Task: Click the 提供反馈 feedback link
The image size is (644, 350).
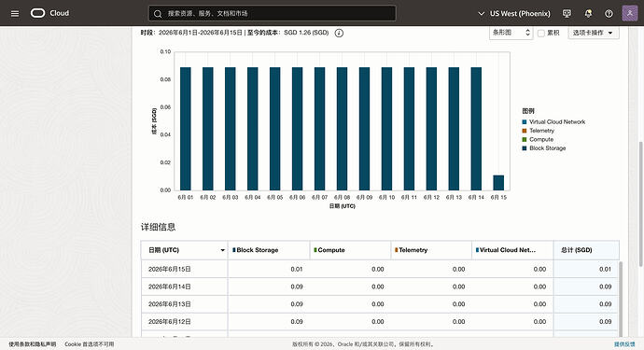Action: [x=624, y=344]
